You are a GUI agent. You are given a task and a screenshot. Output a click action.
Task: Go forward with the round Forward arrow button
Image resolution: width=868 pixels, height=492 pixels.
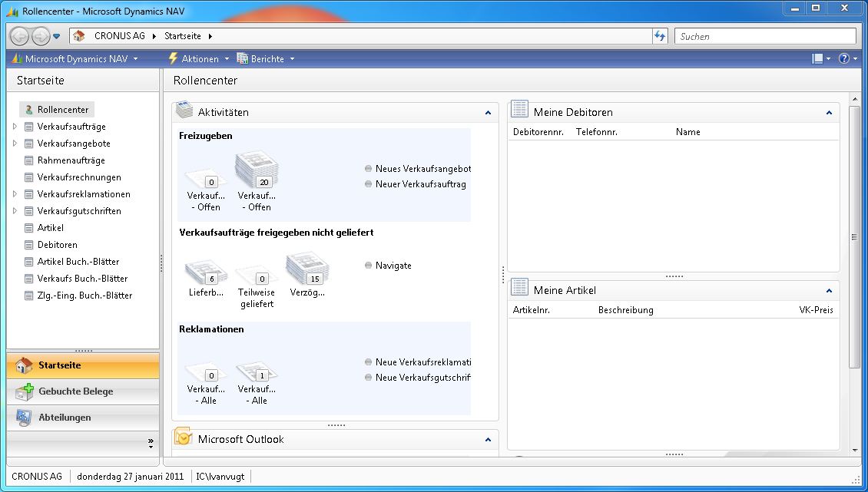tap(41, 37)
